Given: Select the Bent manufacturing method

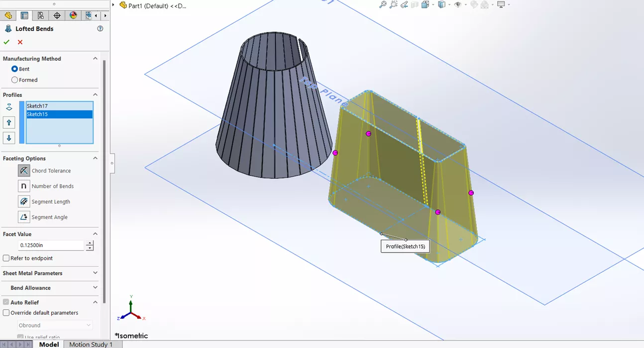Looking at the screenshot, I should 14,69.
